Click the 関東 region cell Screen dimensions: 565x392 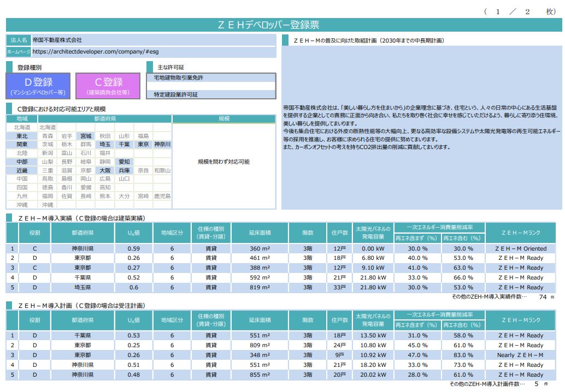click(x=22, y=144)
